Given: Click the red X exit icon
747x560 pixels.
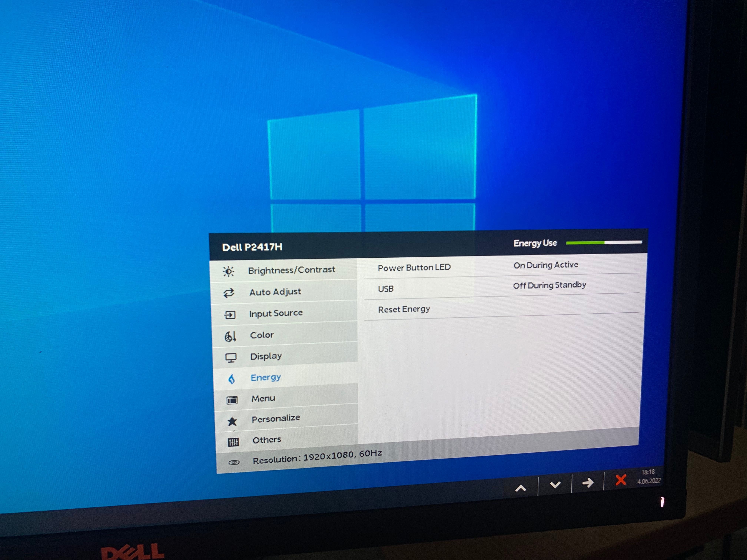Looking at the screenshot, I should point(621,480).
